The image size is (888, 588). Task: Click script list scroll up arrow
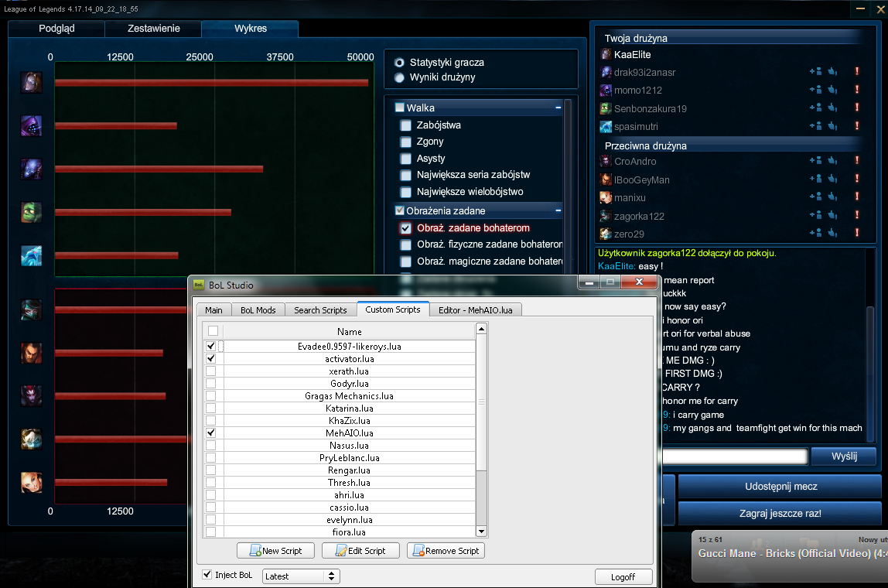point(481,329)
